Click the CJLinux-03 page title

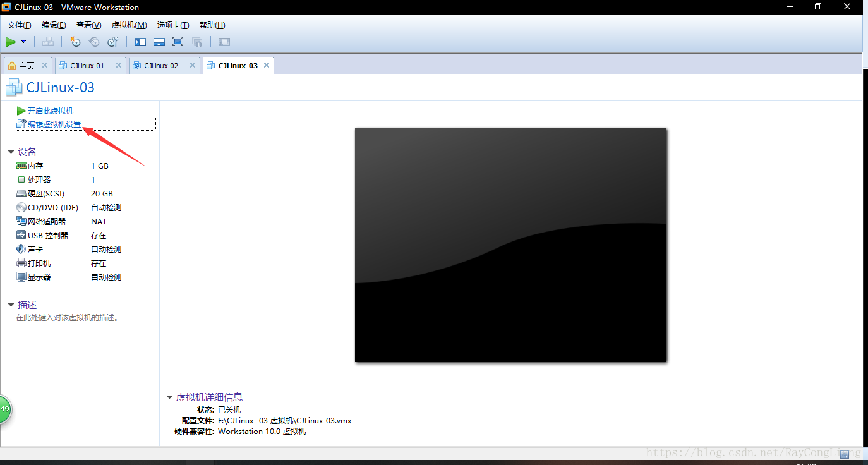[x=60, y=87]
